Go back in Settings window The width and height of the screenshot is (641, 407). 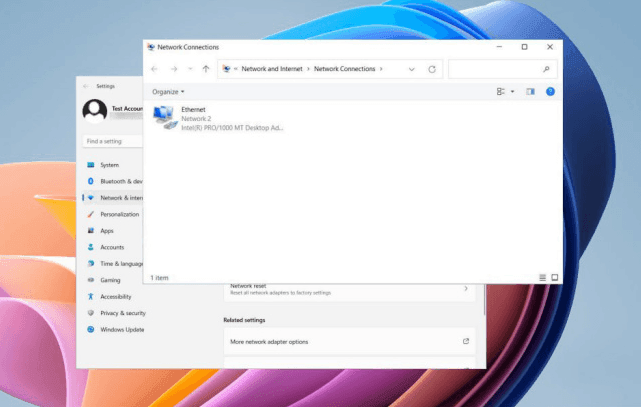tap(85, 86)
